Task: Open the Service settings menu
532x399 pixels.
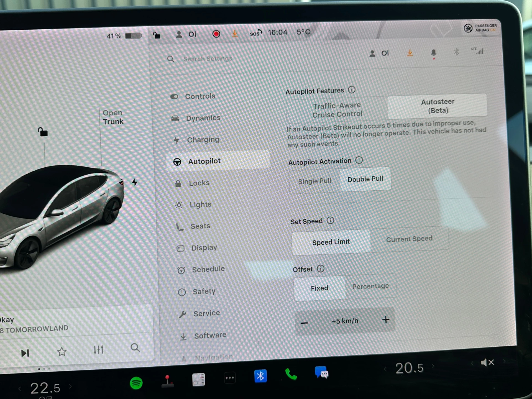Action: coord(206,313)
